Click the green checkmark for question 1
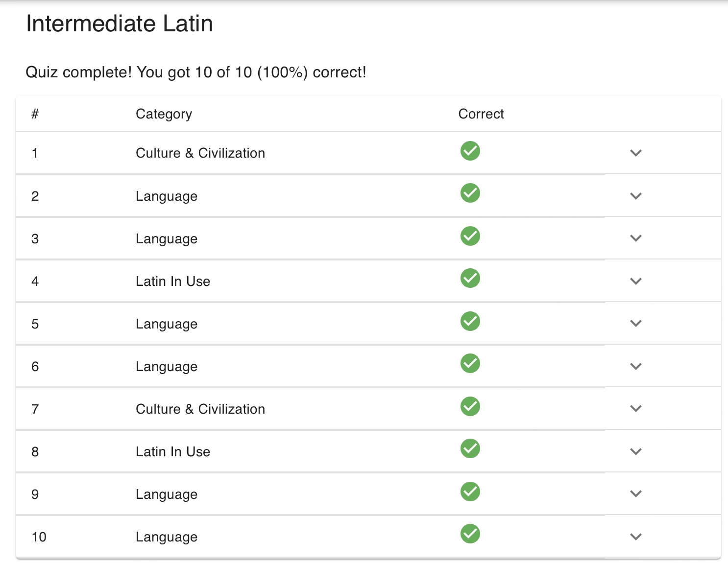 coord(470,151)
